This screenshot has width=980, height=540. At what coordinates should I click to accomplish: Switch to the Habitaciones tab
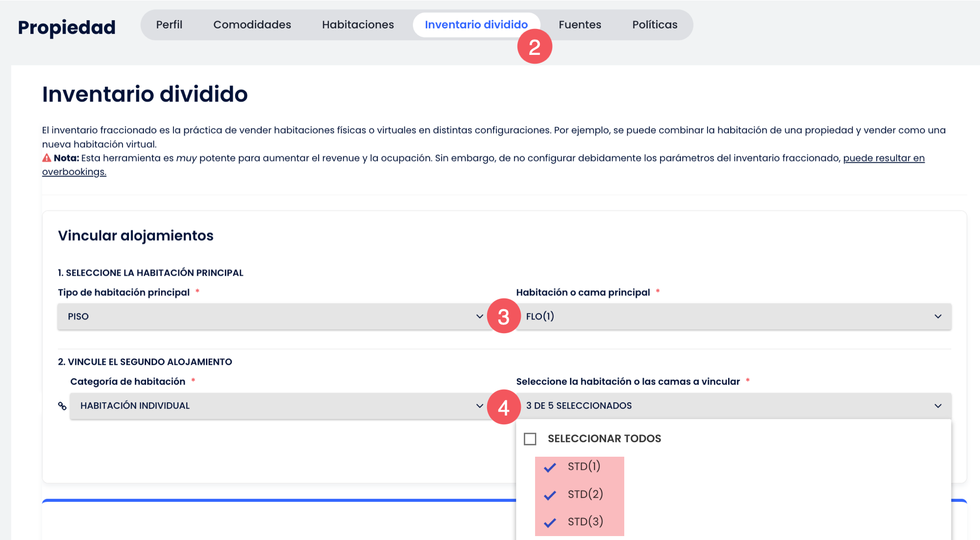358,25
